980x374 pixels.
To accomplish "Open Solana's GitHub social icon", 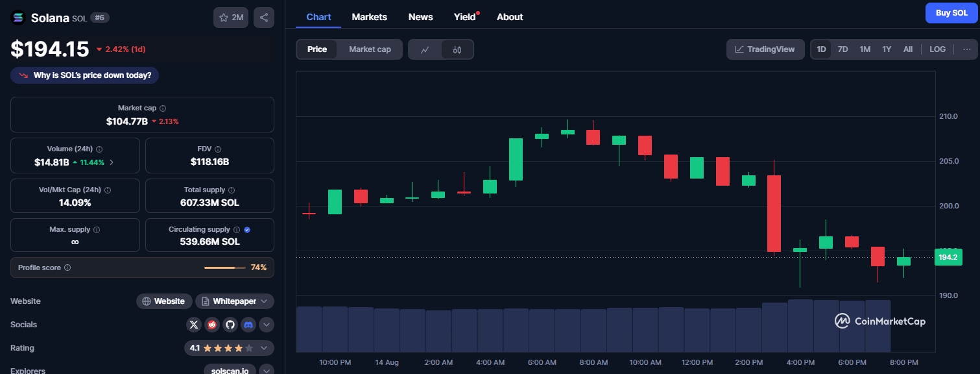I will pyautogui.click(x=230, y=325).
